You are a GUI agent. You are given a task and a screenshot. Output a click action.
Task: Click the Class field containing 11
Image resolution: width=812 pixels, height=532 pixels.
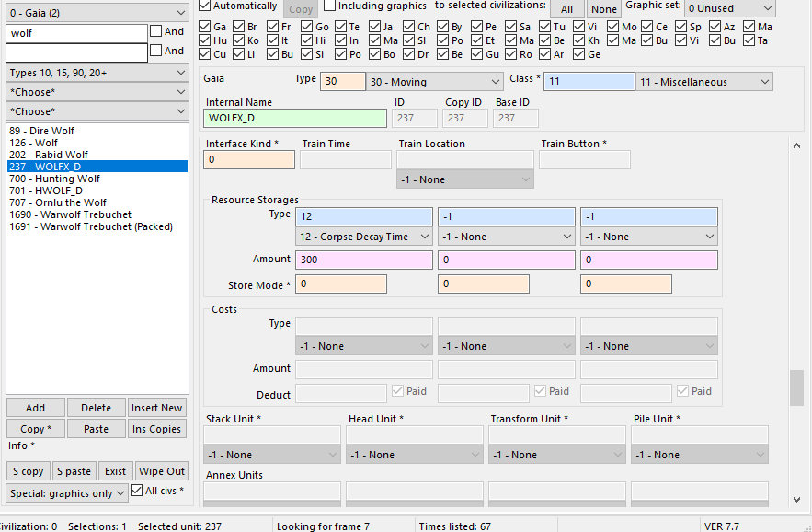pos(589,81)
